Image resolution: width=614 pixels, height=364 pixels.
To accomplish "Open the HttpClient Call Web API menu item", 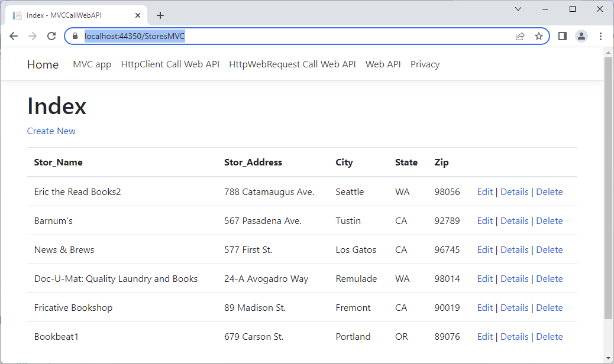I will tap(170, 64).
